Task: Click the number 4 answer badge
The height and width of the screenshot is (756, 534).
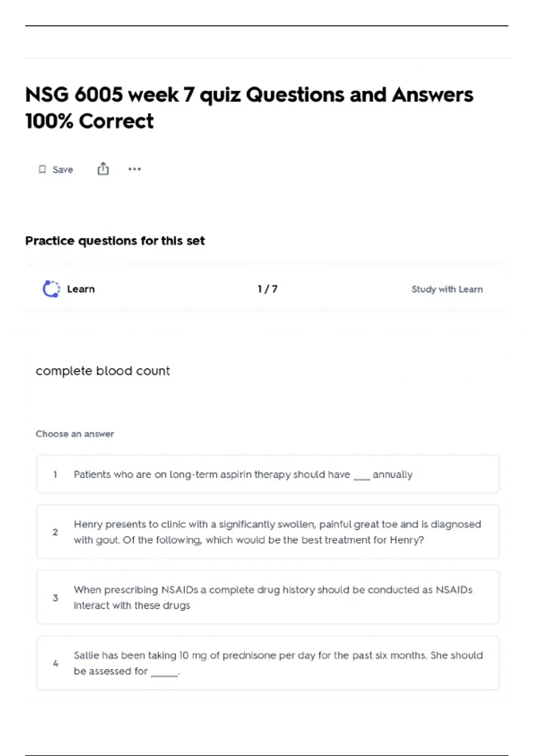Action: (x=55, y=664)
